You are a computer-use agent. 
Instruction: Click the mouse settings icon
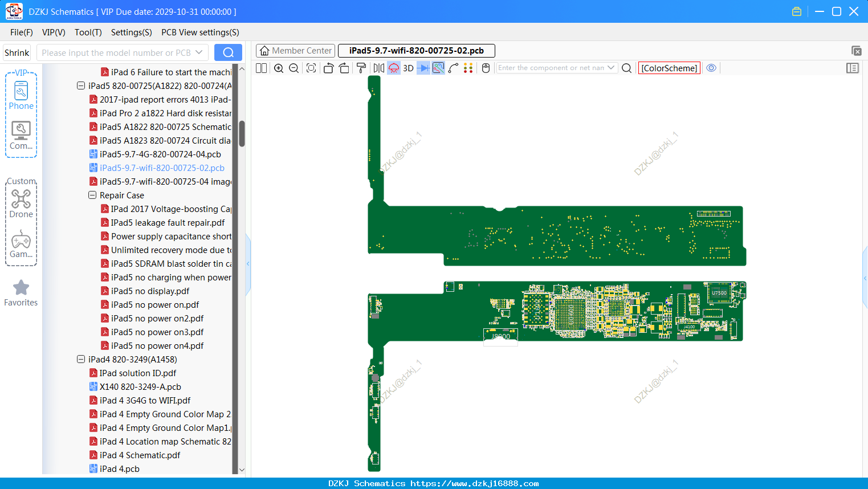[x=486, y=68]
